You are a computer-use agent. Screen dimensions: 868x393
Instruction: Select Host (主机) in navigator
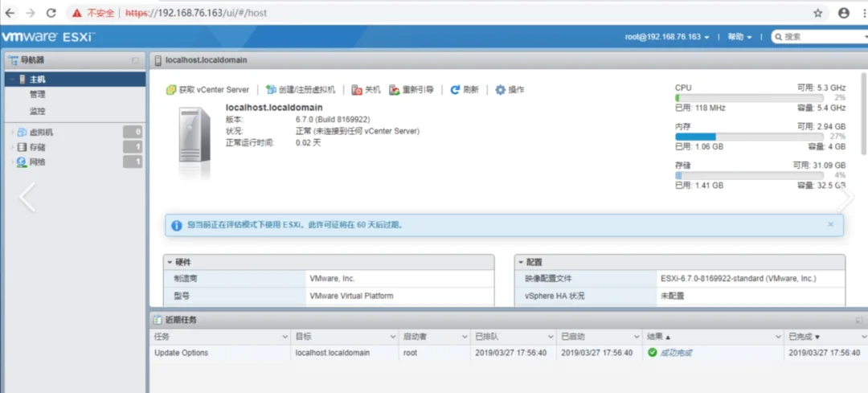(76, 80)
